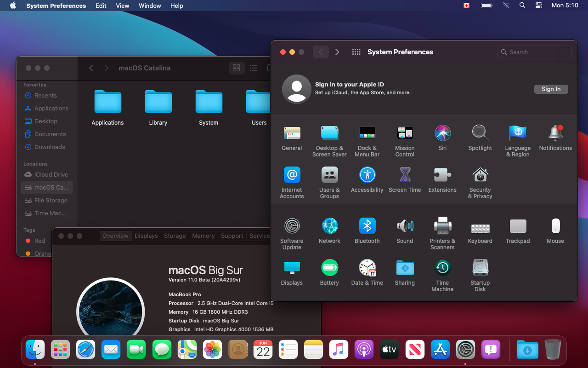Open Dock & Menu Bar preferences
Viewport: 588px width, 368px height.
pos(367,141)
